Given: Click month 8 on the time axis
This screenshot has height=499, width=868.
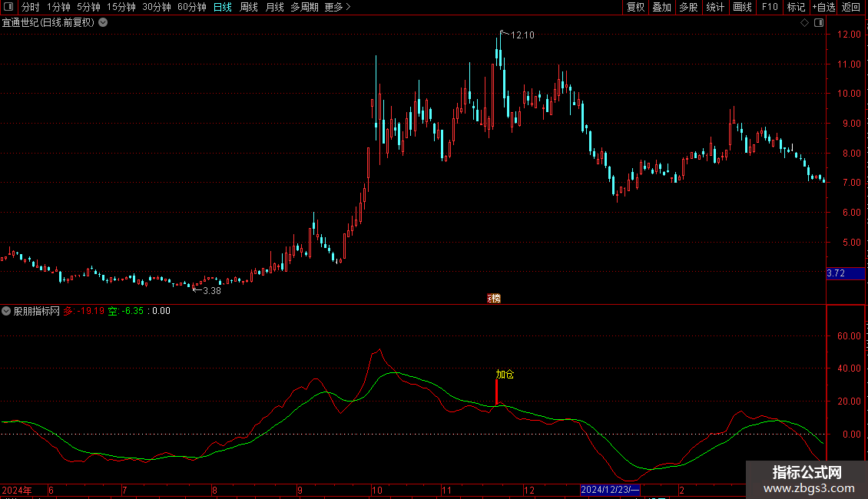Looking at the screenshot, I should [x=214, y=490].
